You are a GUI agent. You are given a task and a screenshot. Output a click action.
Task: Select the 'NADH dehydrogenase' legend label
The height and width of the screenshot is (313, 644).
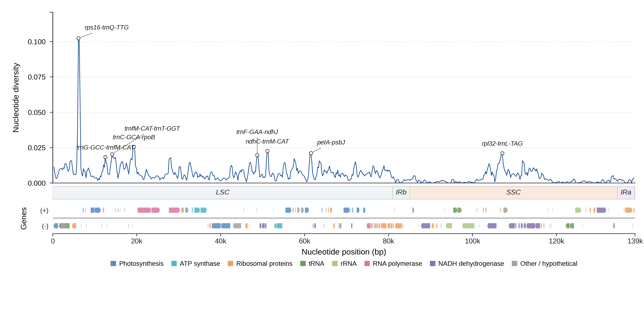coord(471,264)
